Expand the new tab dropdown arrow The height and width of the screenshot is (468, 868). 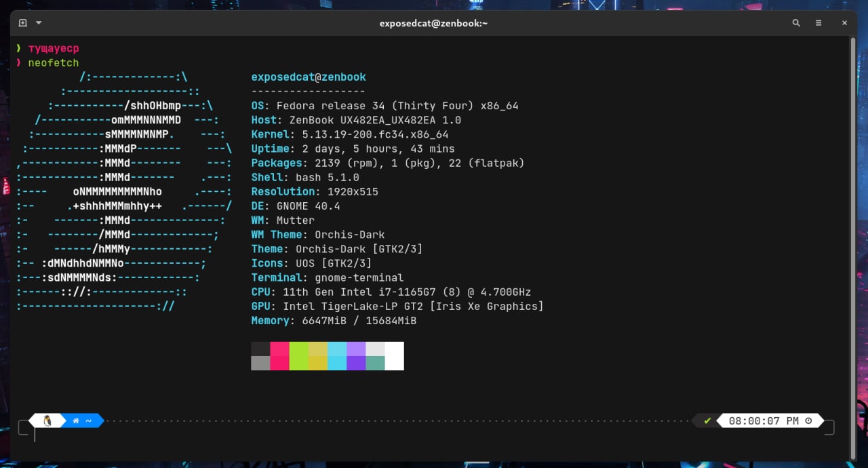[x=39, y=23]
